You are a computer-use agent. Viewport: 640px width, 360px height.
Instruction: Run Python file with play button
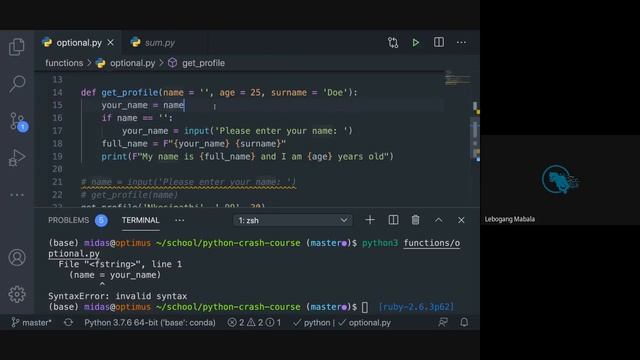tap(416, 42)
